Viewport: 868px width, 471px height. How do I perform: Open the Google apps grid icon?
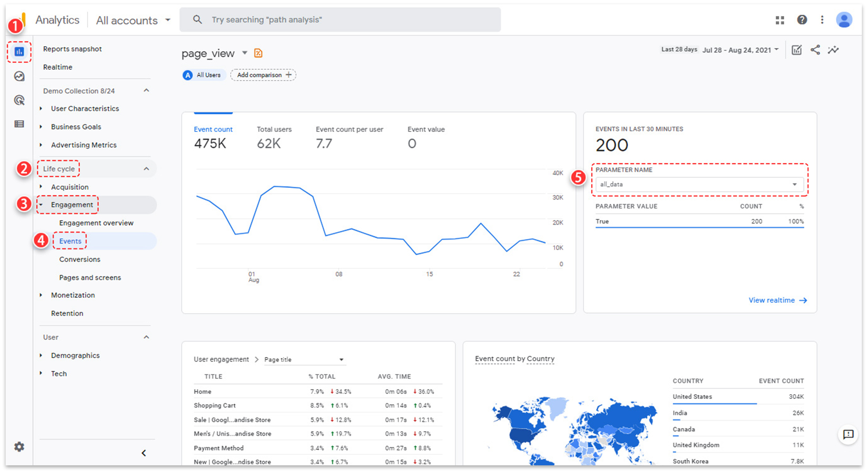[780, 20]
